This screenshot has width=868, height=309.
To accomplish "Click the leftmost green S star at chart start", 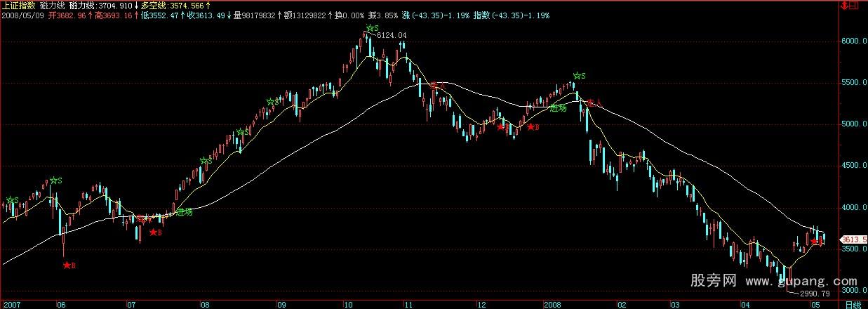I will pyautogui.click(x=10, y=200).
